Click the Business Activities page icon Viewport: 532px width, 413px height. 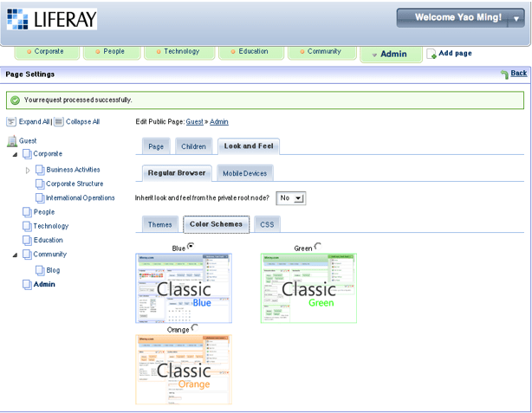click(x=40, y=170)
